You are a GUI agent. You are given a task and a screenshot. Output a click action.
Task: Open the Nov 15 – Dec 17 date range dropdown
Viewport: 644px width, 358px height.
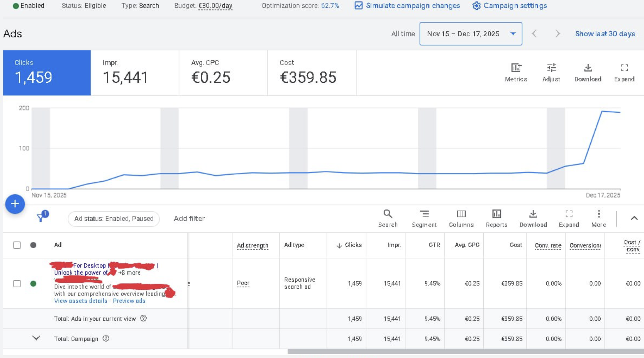[x=470, y=34]
